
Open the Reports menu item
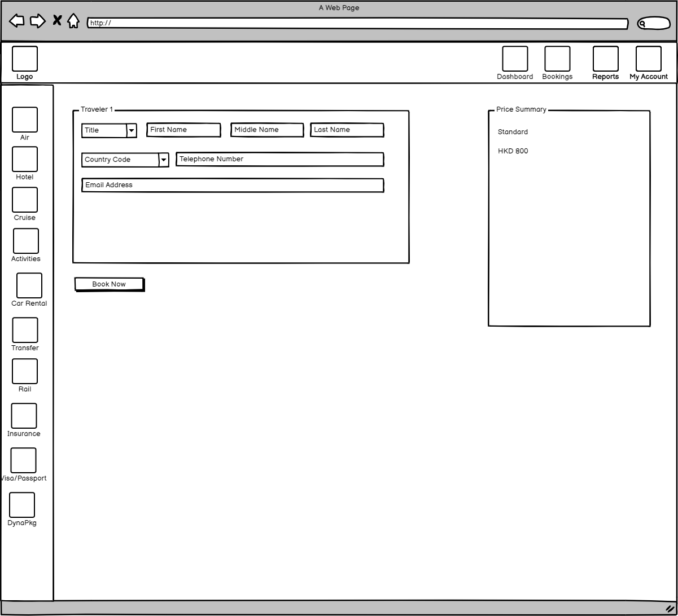pos(605,59)
